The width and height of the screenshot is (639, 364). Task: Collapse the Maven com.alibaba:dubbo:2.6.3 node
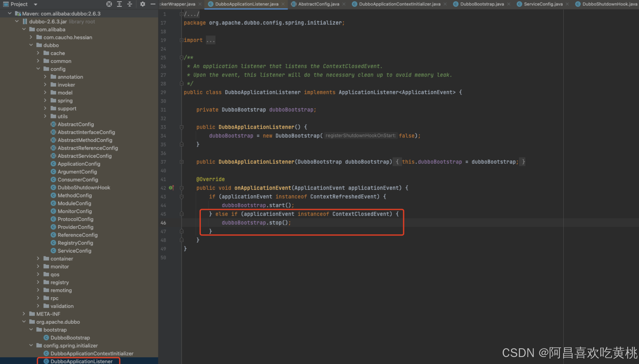(10, 13)
